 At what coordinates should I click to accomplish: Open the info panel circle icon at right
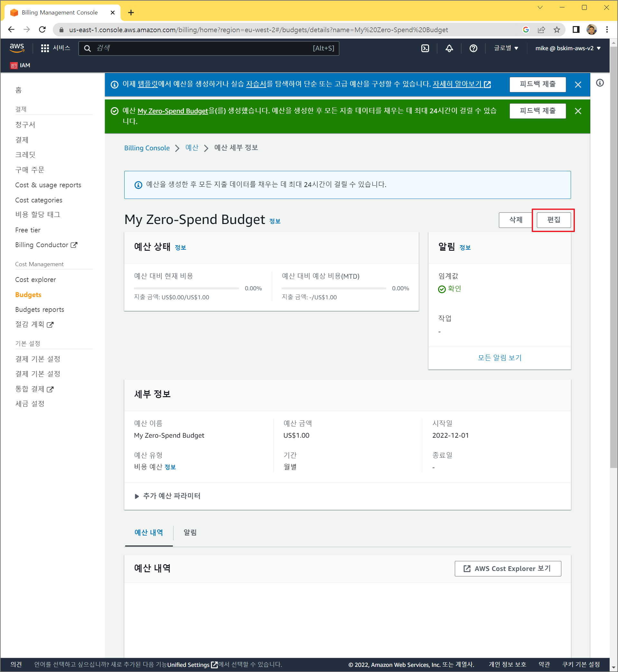(600, 83)
